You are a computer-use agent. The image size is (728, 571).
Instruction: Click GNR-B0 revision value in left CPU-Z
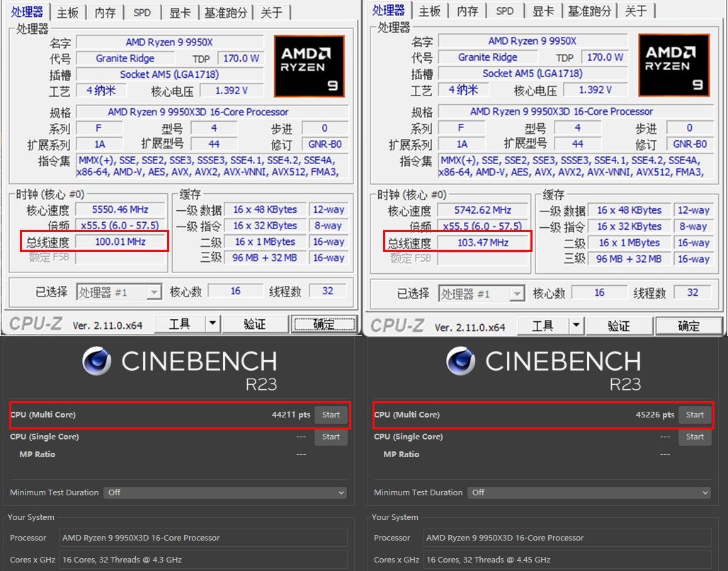pos(325,144)
